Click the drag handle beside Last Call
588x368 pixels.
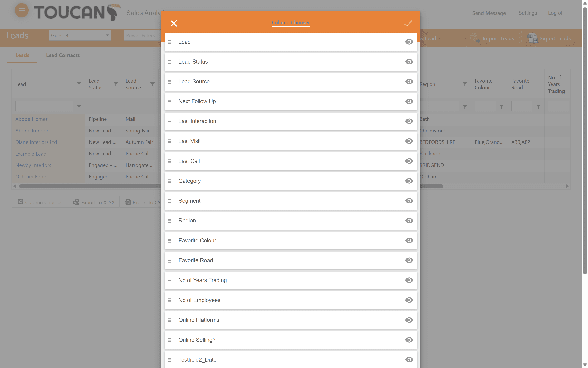click(170, 161)
